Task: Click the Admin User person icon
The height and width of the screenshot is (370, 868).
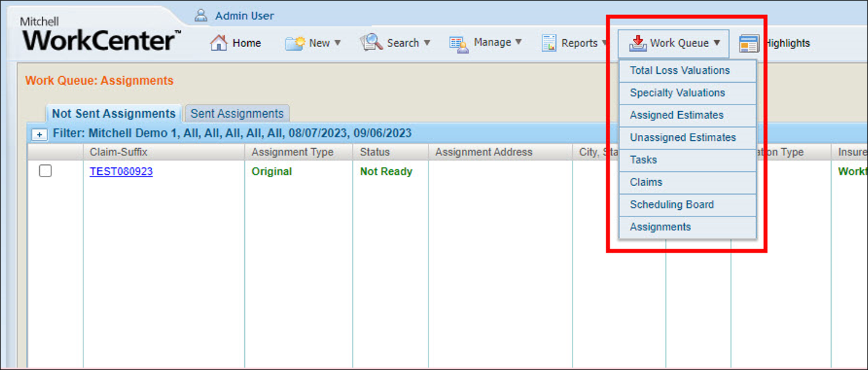Action: [201, 15]
